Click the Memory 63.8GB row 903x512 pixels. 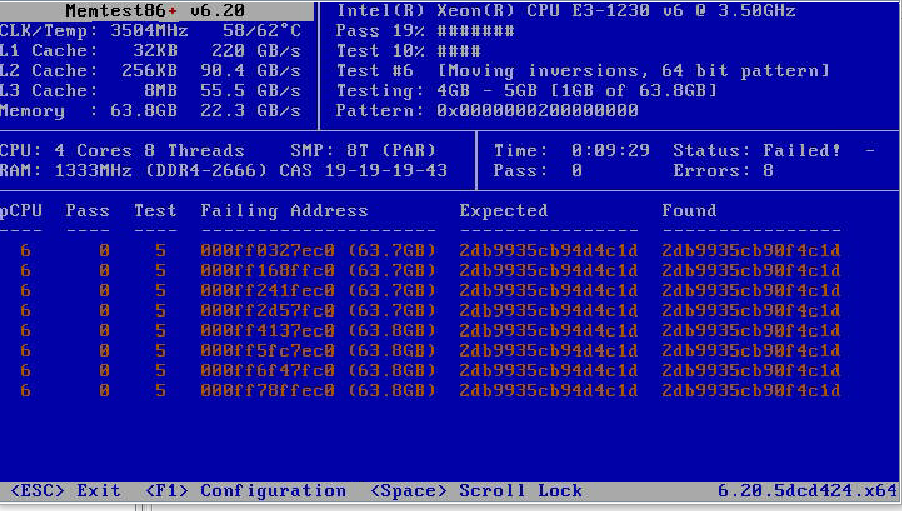(150, 111)
